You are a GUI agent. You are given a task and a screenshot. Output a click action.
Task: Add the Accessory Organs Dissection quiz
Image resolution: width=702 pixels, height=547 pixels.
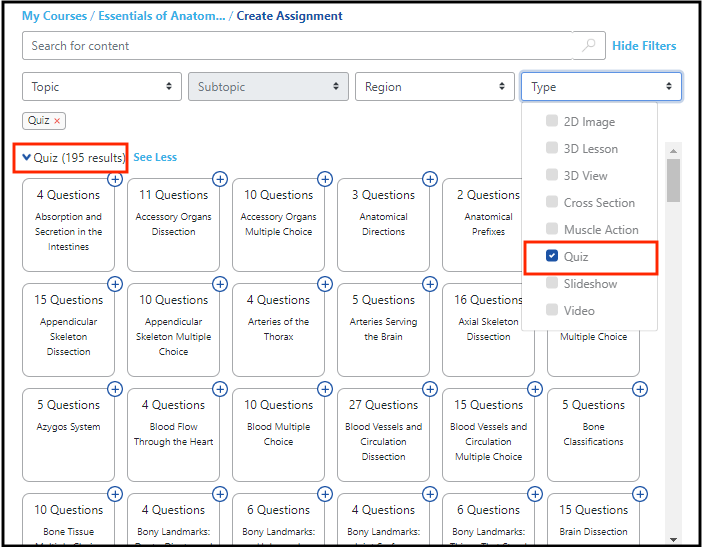(x=220, y=179)
